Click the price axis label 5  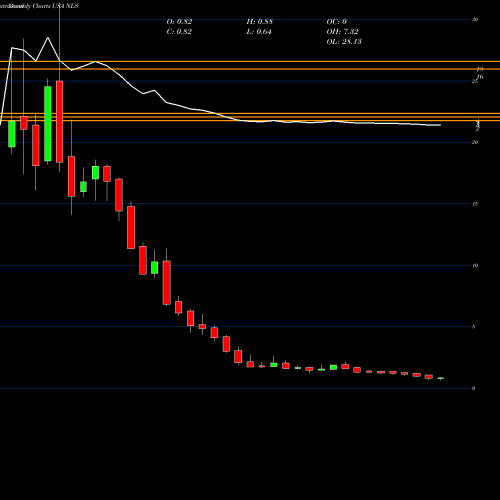click(474, 327)
